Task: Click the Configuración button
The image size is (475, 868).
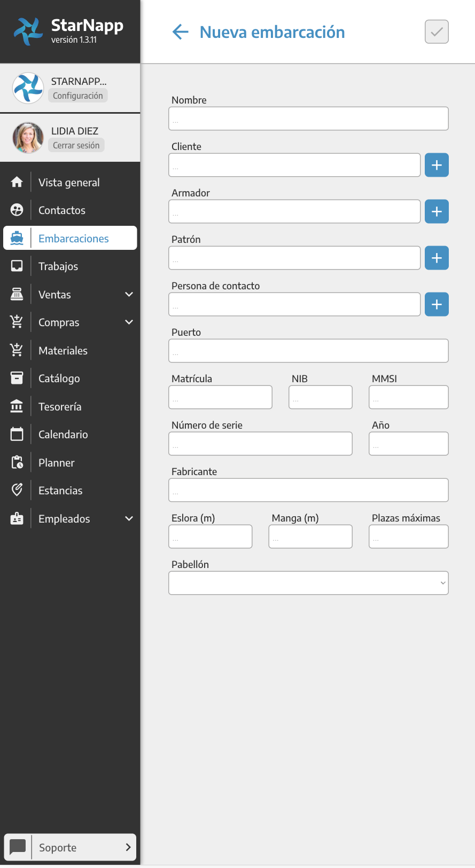Action: (x=78, y=96)
